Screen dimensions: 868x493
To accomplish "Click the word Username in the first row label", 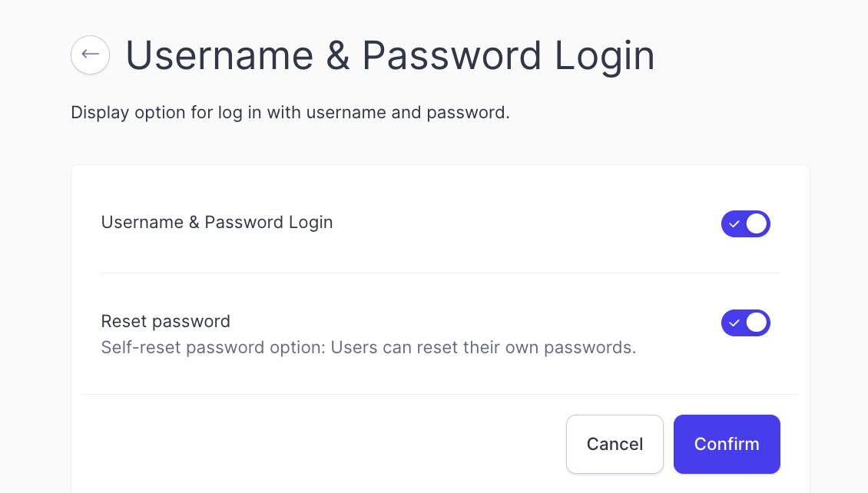I will [142, 223].
